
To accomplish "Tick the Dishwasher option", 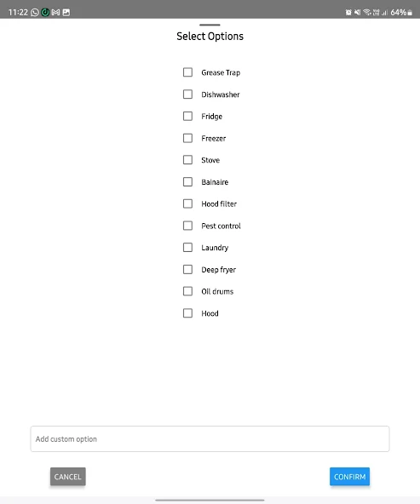I will point(187,94).
